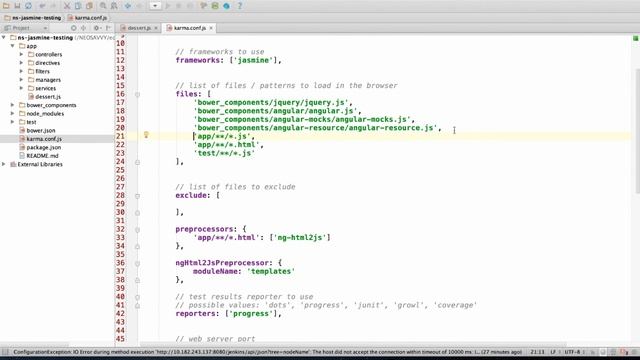
Task: Fold the comment block at line 40
Action: pos(138,297)
